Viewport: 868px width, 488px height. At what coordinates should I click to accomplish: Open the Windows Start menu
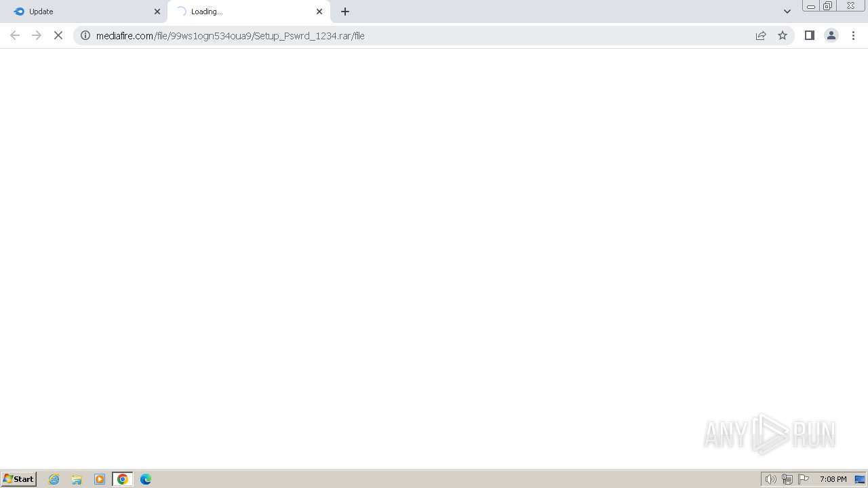coord(19,479)
